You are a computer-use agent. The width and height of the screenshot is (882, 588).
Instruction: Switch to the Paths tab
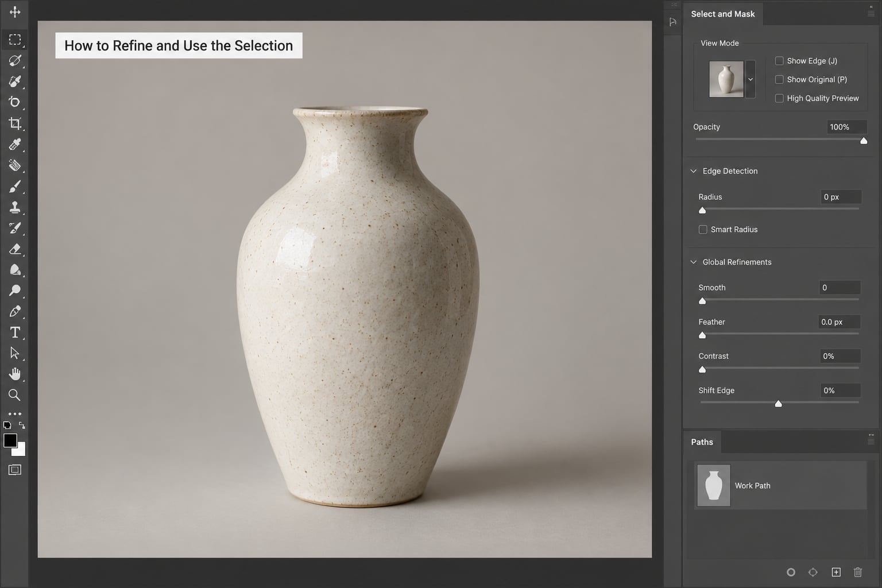[x=702, y=442]
